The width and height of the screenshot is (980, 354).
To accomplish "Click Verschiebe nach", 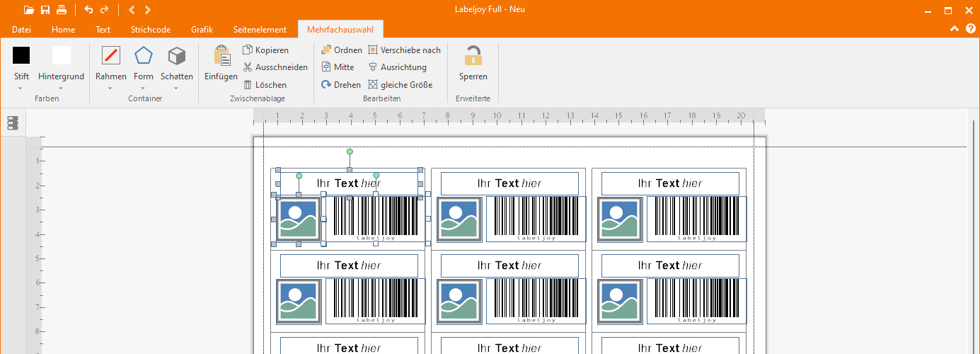I will [x=404, y=50].
